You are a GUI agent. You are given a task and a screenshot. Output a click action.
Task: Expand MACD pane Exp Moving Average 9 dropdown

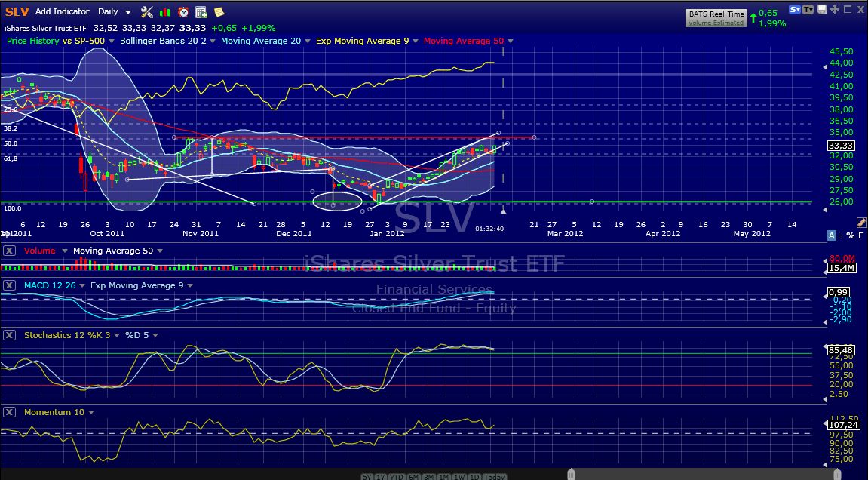click(x=190, y=286)
